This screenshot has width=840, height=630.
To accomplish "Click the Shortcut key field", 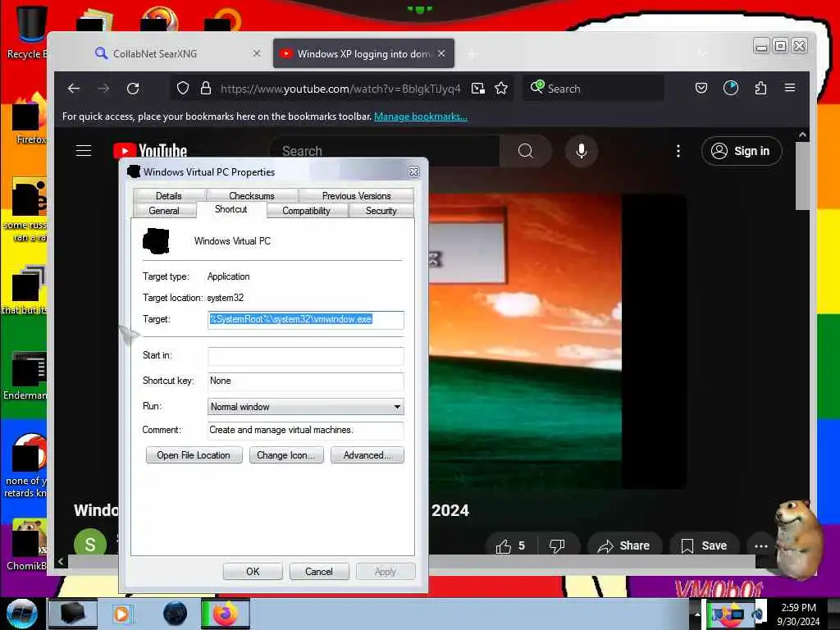I will (305, 381).
